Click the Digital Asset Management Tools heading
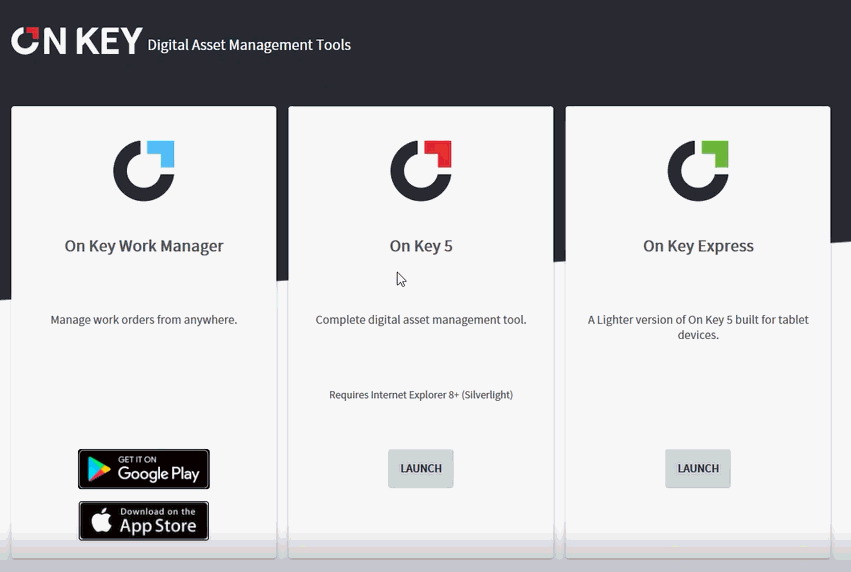The height and width of the screenshot is (572, 851). (249, 45)
